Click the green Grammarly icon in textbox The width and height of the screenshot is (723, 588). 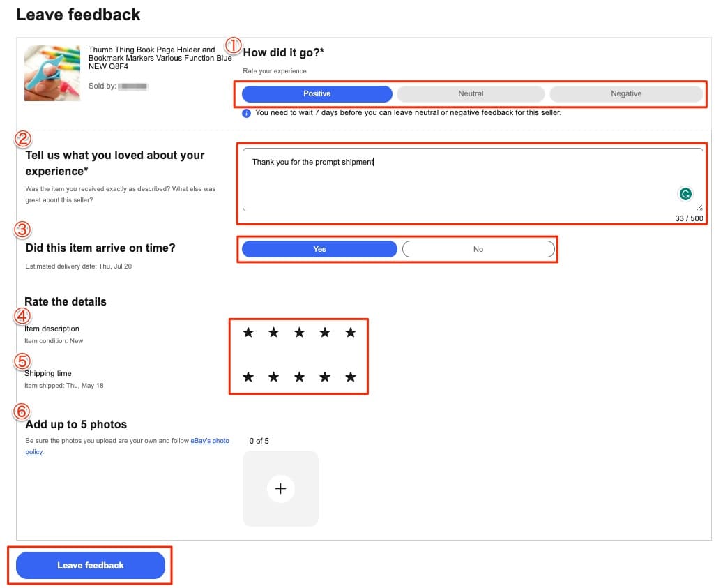(686, 195)
